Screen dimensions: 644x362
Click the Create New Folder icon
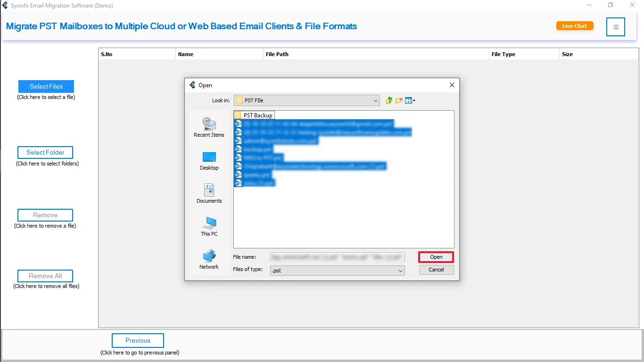pyautogui.click(x=399, y=100)
